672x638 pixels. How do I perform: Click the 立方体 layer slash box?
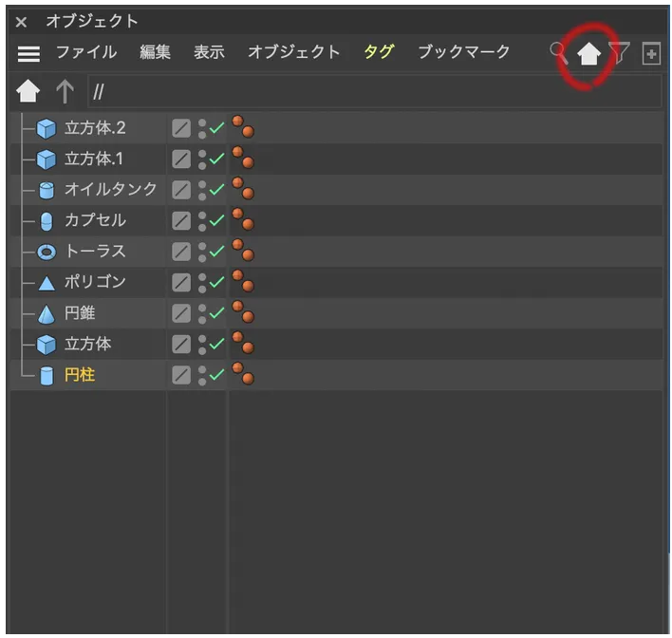(181, 345)
